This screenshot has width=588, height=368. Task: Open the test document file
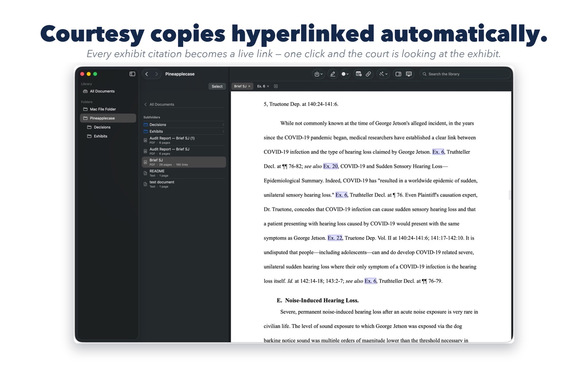tap(184, 184)
